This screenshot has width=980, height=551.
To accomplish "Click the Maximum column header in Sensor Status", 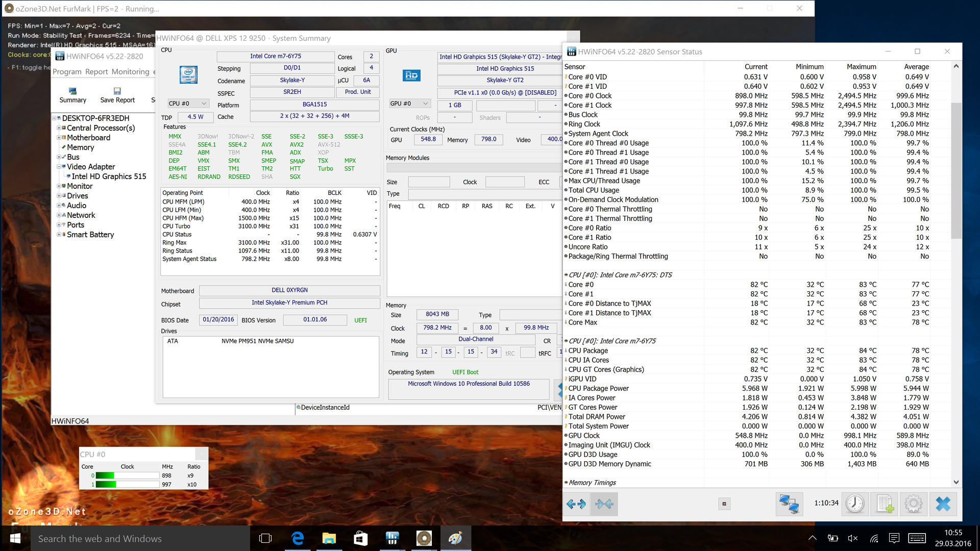I will (x=861, y=67).
